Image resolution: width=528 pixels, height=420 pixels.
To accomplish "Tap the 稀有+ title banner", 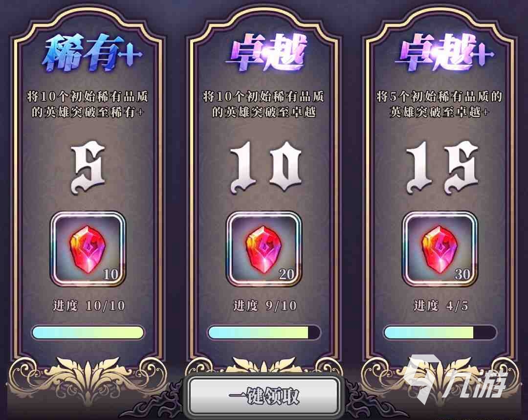I will (92, 54).
